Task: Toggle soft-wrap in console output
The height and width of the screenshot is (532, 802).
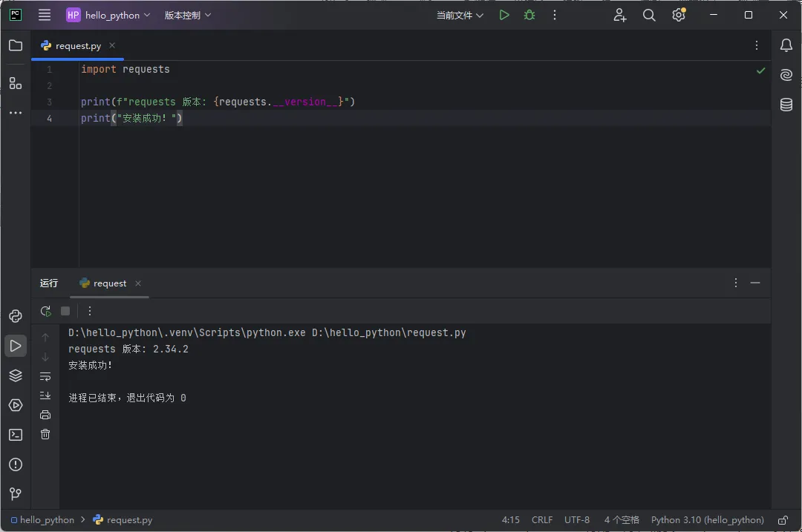Action: coord(45,377)
